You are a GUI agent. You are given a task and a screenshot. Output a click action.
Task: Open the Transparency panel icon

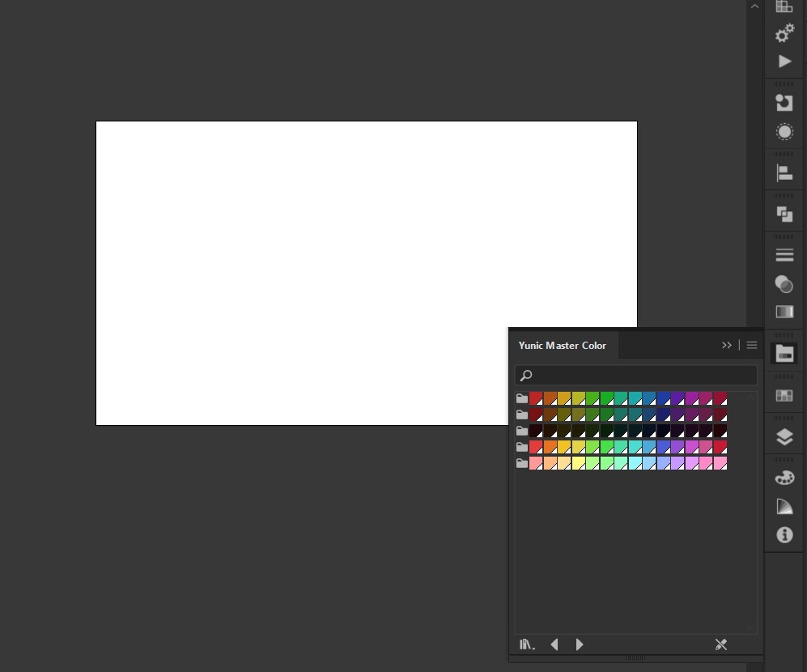click(784, 284)
